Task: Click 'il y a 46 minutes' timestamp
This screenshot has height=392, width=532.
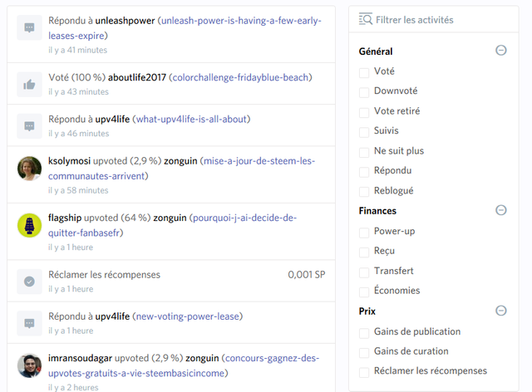Action: coord(79,134)
